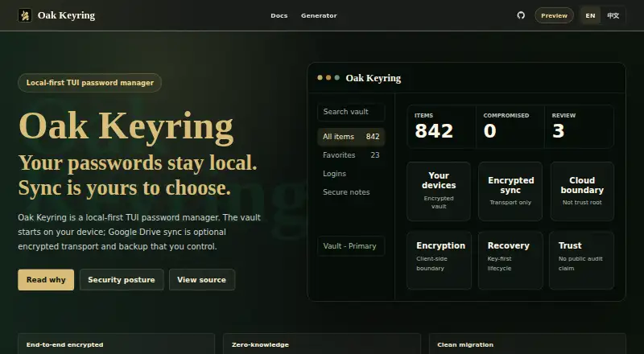Click the Clean migration feature card
Image resolution: width=644 pixels, height=354 pixels.
527,344
